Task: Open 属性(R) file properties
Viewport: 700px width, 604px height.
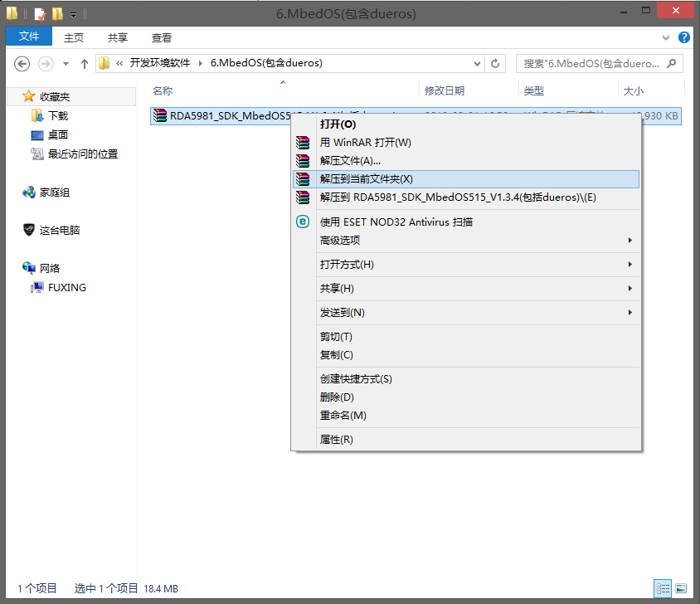Action: [x=466, y=440]
